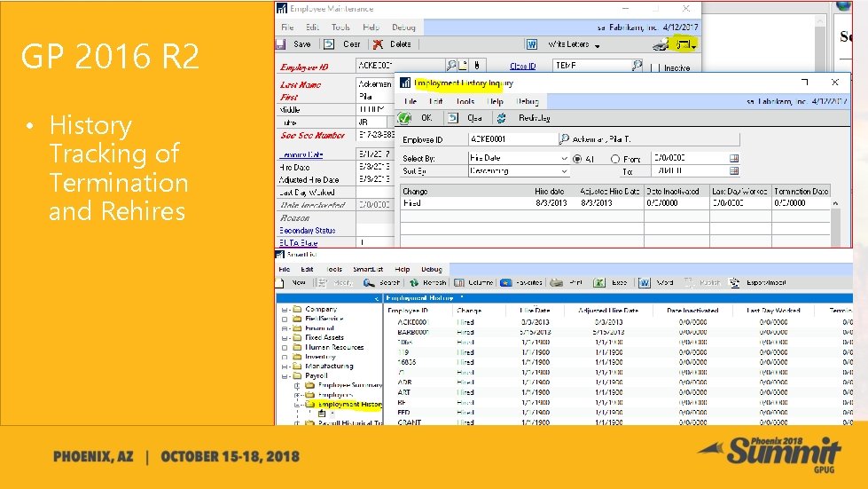Open the highlighted go-to icon in Employee Maintenance
Viewport: 868px width, 489px height.
[x=685, y=43]
